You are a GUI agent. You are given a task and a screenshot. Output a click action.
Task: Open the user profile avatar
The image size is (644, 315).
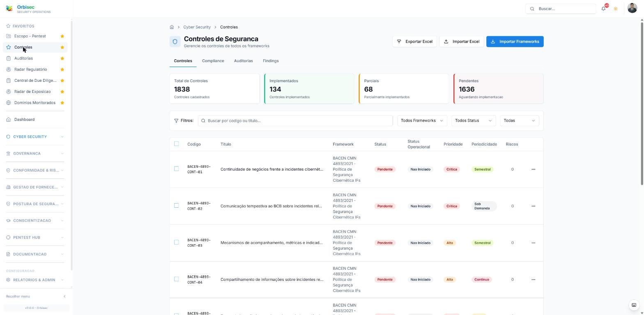click(632, 8)
